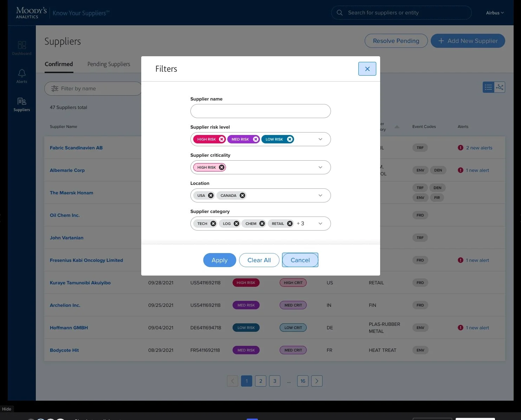Image resolution: width=521 pixels, height=420 pixels.
Task: Remove the LOG category chip
Action: [236, 224]
